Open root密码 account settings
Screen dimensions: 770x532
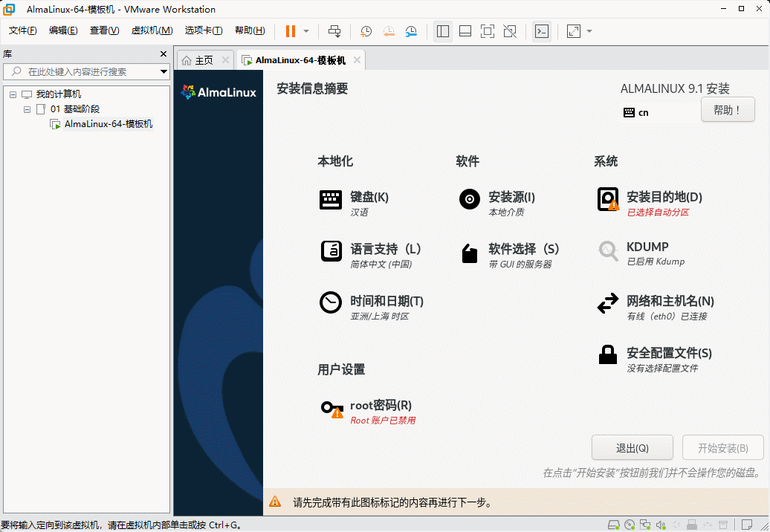point(381,406)
